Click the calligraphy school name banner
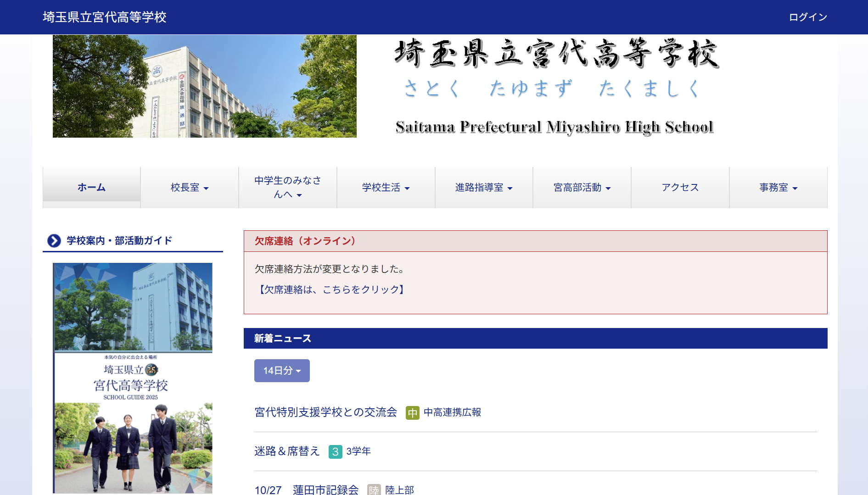 tap(556, 53)
